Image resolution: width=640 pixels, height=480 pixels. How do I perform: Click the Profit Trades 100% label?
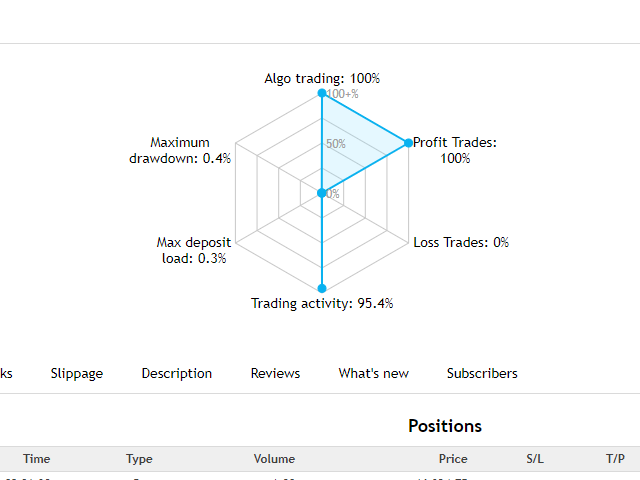(x=455, y=150)
